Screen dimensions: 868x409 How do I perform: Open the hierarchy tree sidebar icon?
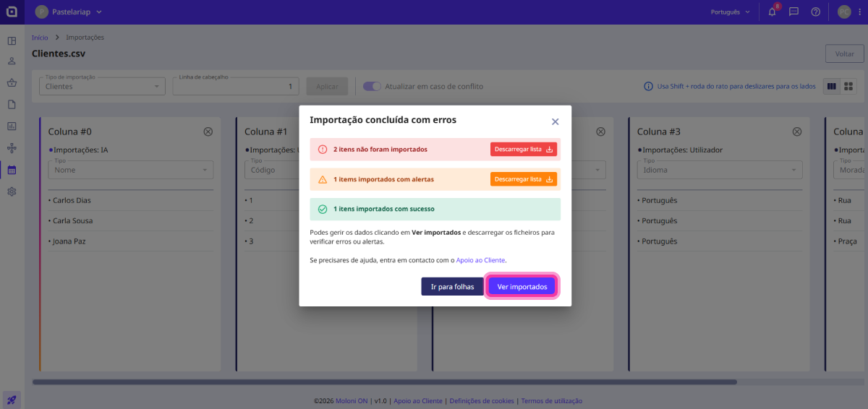12,147
